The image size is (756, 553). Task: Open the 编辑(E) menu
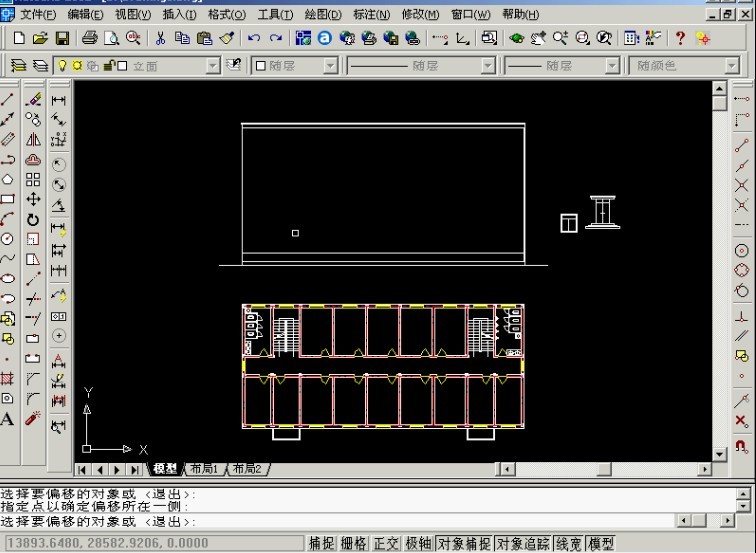(85, 14)
